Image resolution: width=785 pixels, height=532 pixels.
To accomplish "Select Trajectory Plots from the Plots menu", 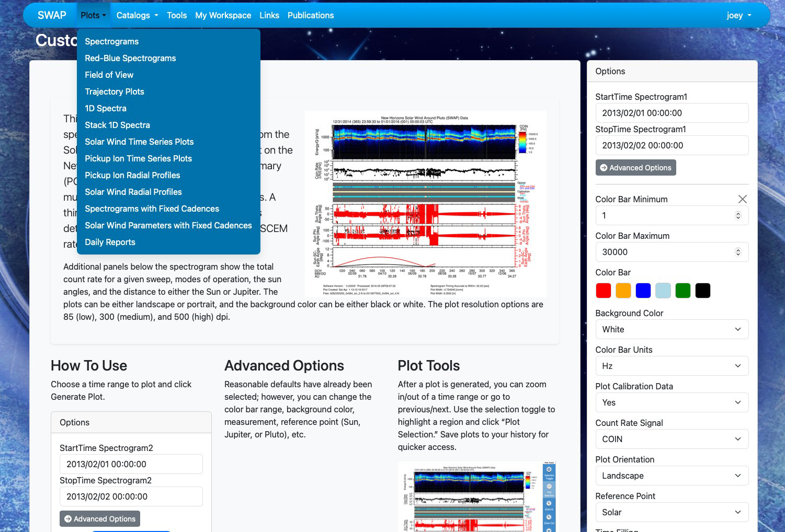I will pyautogui.click(x=114, y=91).
